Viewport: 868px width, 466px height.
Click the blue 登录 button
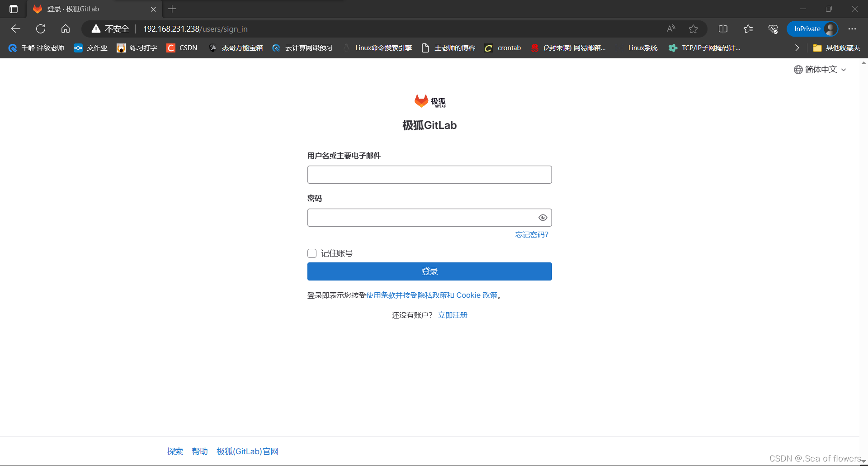click(x=429, y=271)
